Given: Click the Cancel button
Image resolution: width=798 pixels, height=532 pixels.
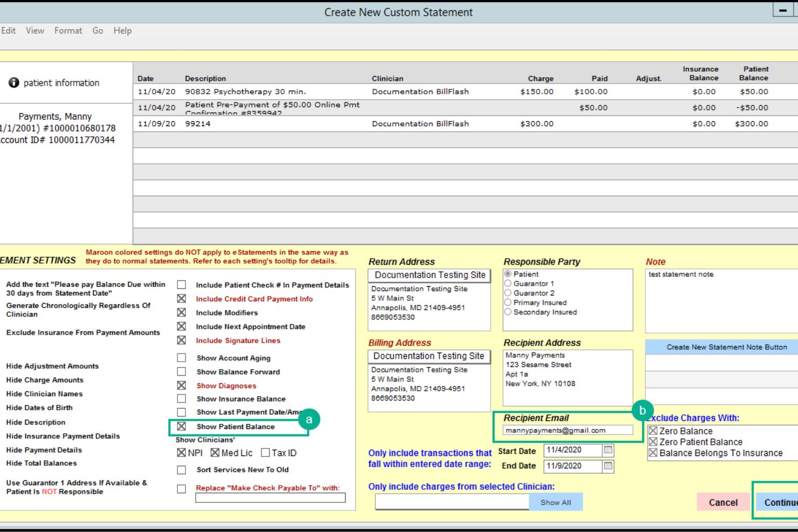Looking at the screenshot, I should click(x=723, y=502).
